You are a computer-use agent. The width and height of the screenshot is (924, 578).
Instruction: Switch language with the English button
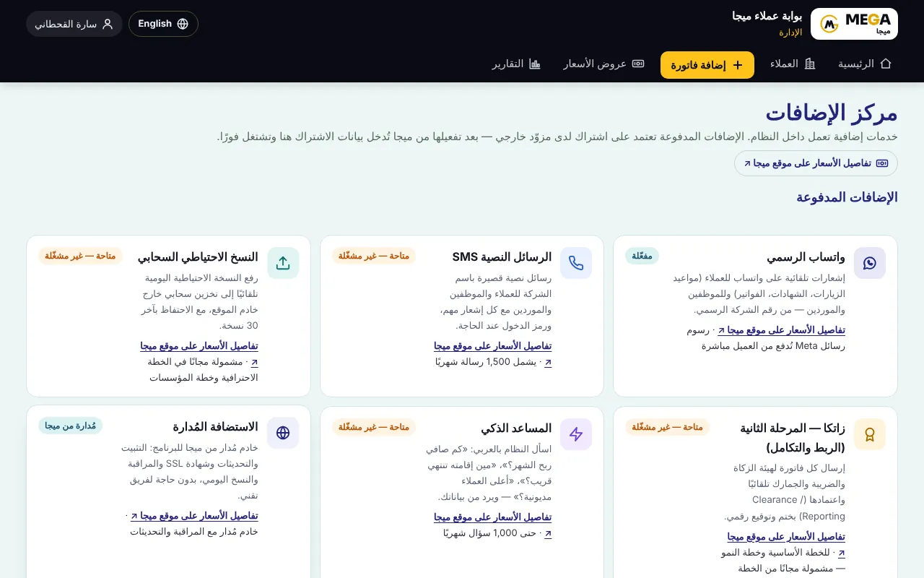[x=163, y=24]
